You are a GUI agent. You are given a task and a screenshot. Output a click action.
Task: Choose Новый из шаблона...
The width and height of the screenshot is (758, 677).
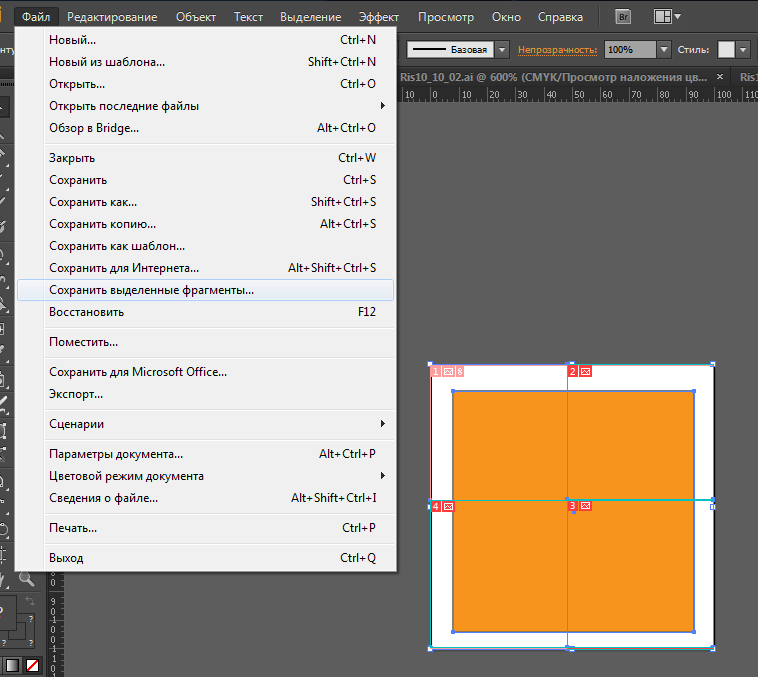(205, 62)
